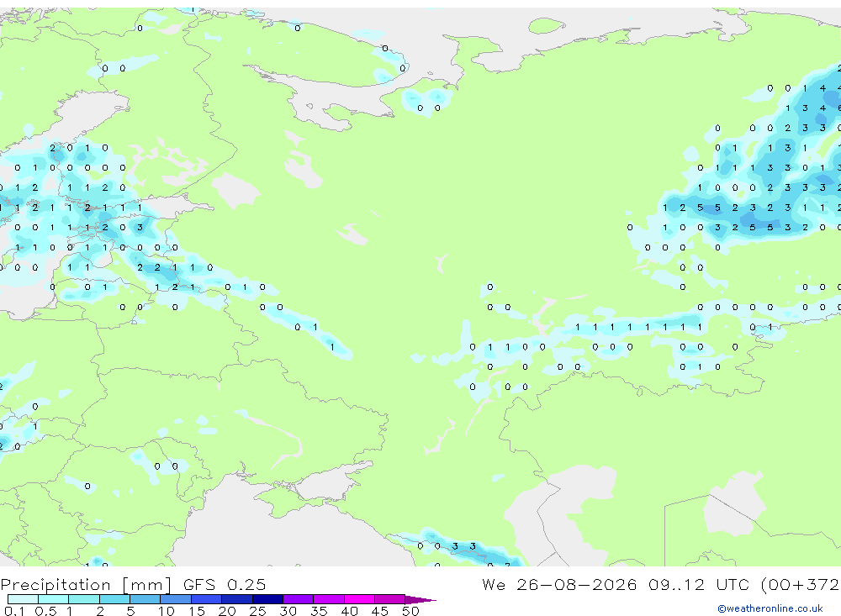Viewport: 841px width, 616px height.
Task: Click the '10' legend scale label
Action: tap(167, 611)
